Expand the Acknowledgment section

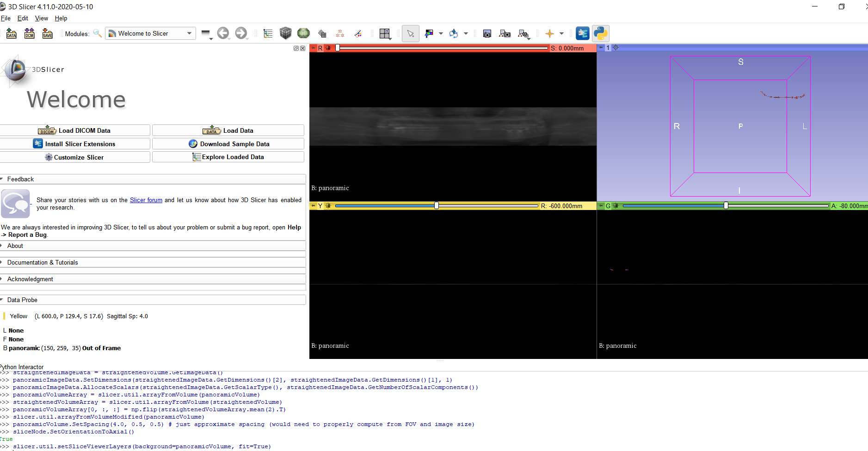pyautogui.click(x=153, y=279)
